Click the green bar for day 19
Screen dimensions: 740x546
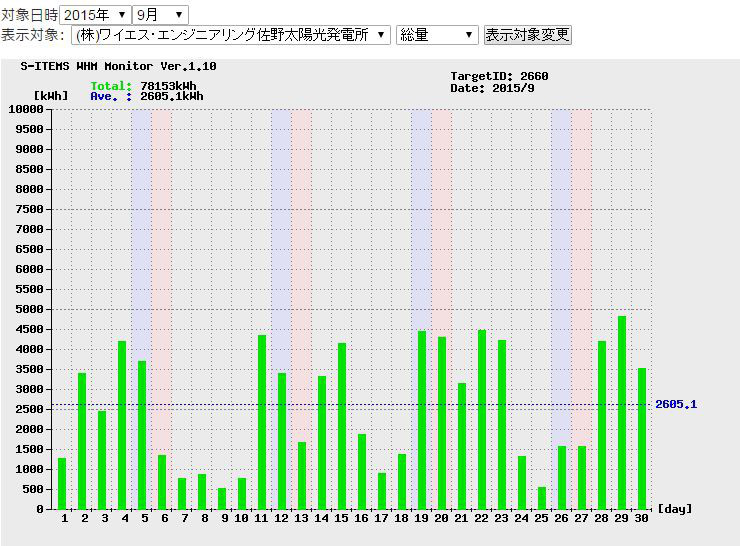click(x=422, y=420)
